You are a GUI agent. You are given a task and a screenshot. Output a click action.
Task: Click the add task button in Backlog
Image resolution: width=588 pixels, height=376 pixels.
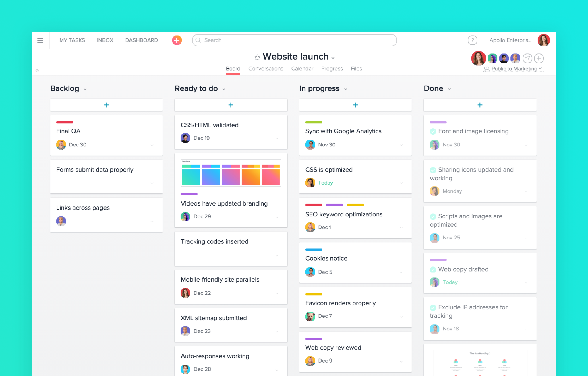107,104
